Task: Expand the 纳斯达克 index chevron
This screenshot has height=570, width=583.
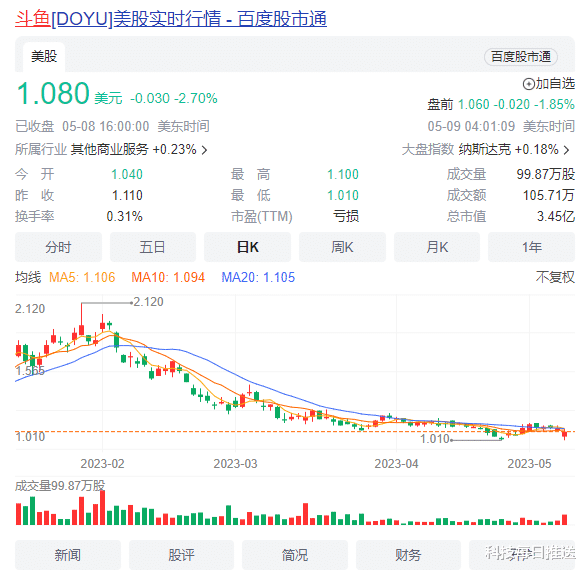Action: [567, 150]
